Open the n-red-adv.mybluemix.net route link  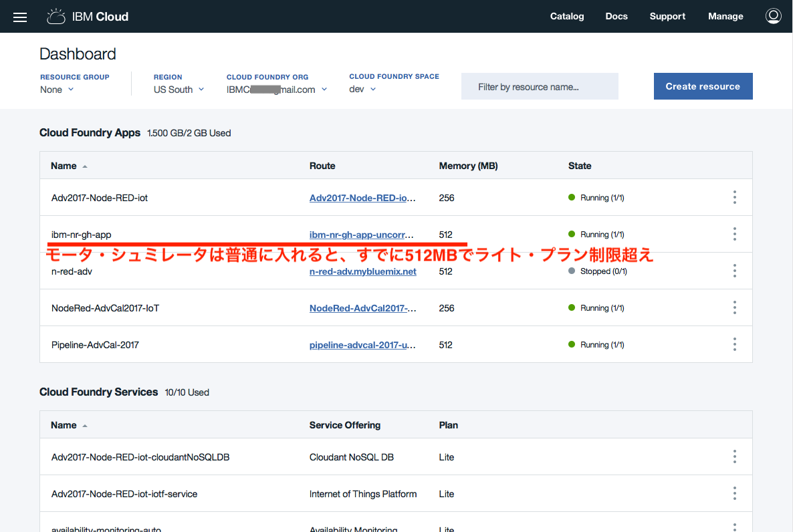(x=362, y=271)
